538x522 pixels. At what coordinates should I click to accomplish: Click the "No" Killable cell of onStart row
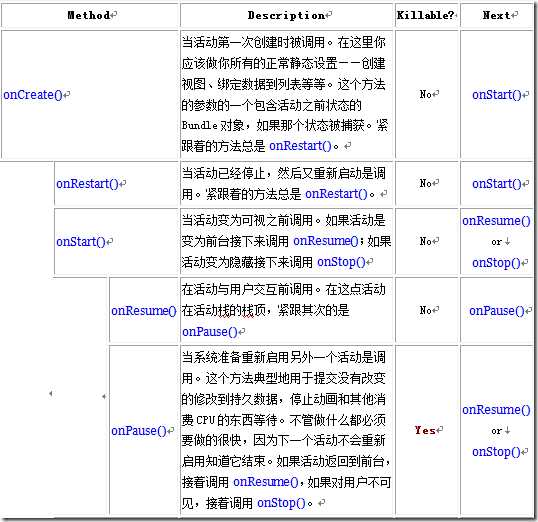pyautogui.click(x=425, y=242)
